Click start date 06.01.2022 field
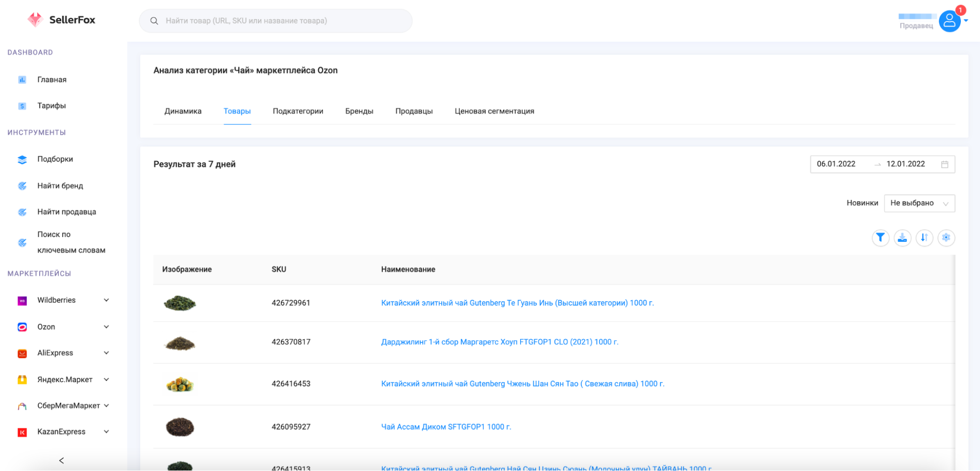Image resolution: width=980 pixels, height=471 pixels. 836,164
